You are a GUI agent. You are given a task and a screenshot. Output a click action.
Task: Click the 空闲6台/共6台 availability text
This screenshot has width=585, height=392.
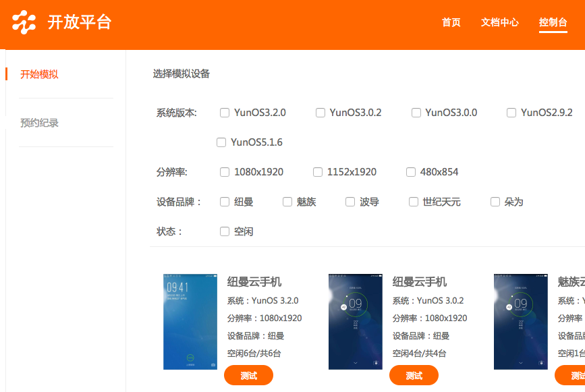(x=254, y=354)
